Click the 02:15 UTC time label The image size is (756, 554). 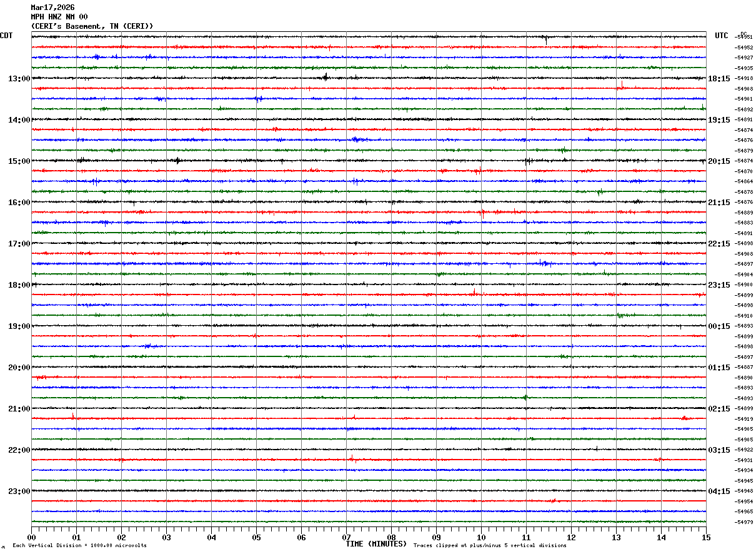pos(719,409)
